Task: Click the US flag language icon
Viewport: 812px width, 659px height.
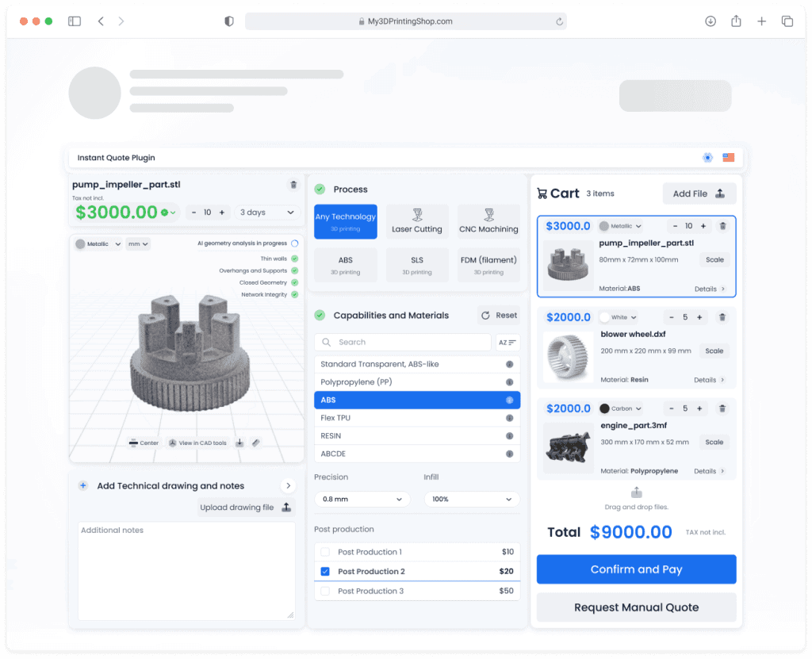Action: (728, 158)
